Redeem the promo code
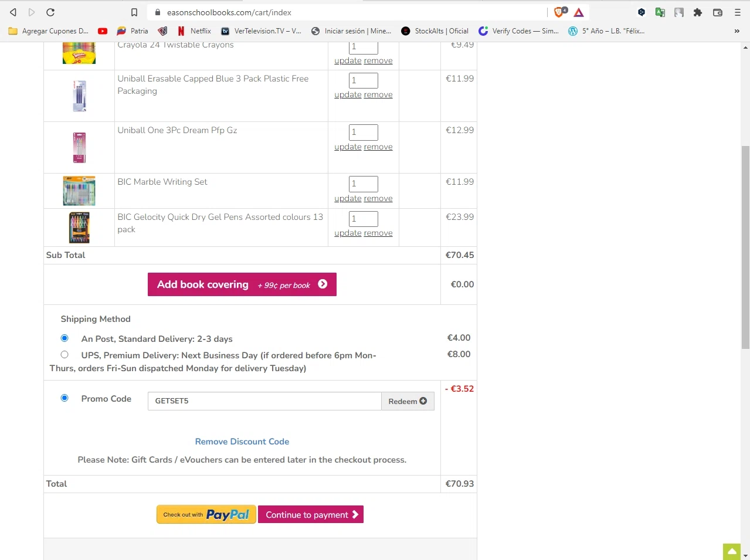The image size is (750, 560). coord(408,401)
